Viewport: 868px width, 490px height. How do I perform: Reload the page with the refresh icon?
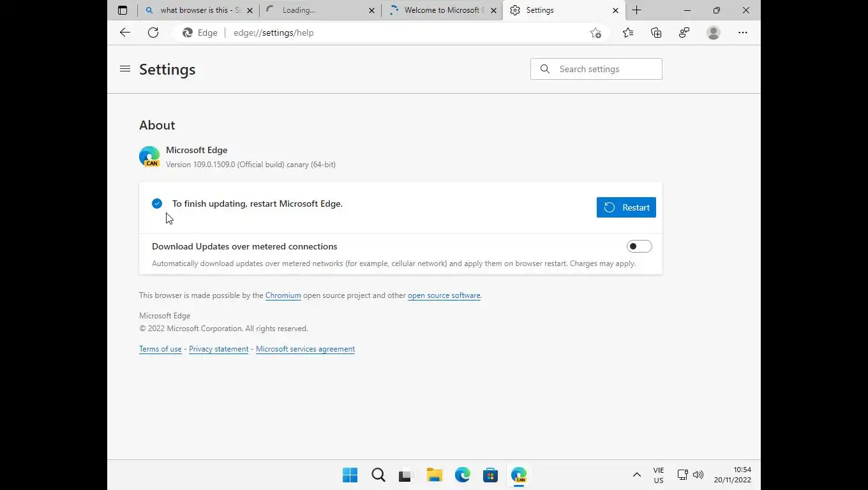153,33
